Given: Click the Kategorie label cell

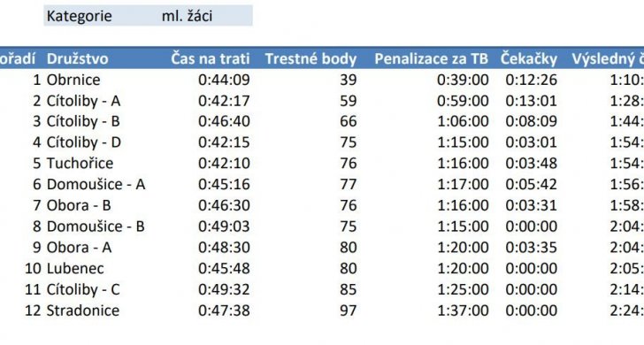Looking at the screenshot, I should pyautogui.click(x=80, y=16).
